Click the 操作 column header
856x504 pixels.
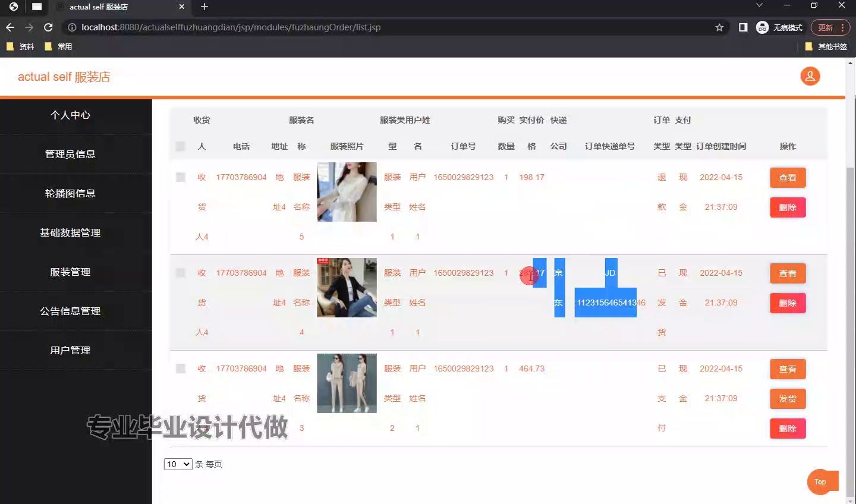(788, 146)
